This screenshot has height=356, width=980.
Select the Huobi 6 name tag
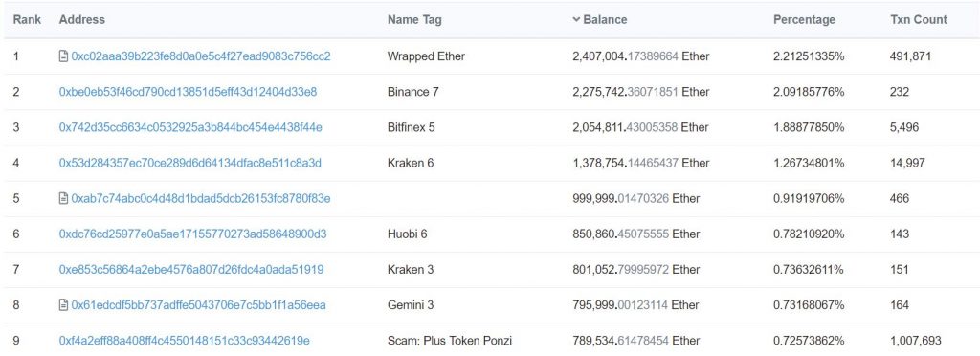pos(408,234)
